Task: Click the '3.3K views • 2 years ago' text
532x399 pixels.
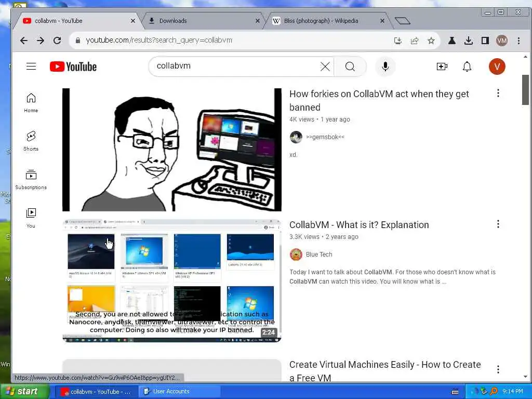Action: [324, 237]
